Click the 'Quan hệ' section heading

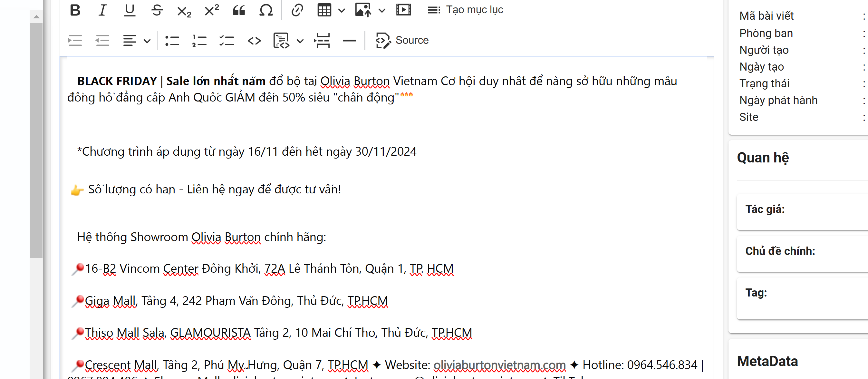(763, 158)
